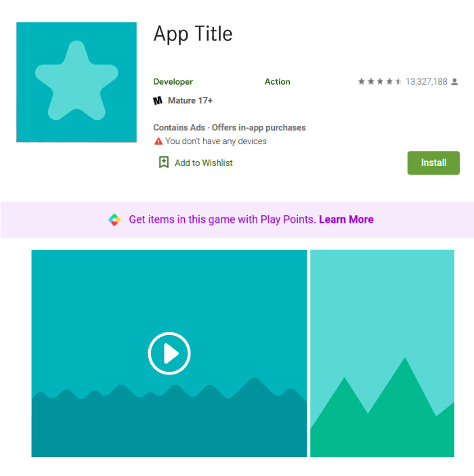Image resolution: width=474 pixels, height=476 pixels.
Task: Click the 13,327,188 ratings count
Action: tap(427, 82)
